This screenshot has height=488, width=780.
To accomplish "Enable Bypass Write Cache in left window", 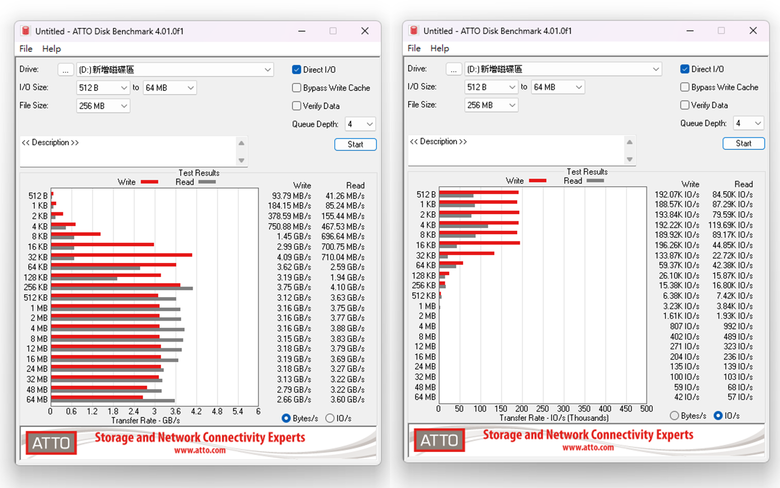I will tap(296, 88).
